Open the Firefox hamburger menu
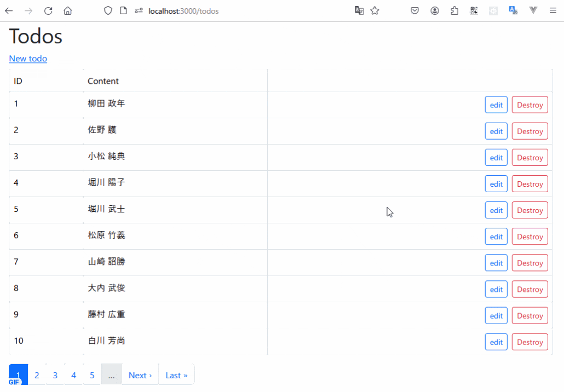The height and width of the screenshot is (392, 564). pos(554,10)
